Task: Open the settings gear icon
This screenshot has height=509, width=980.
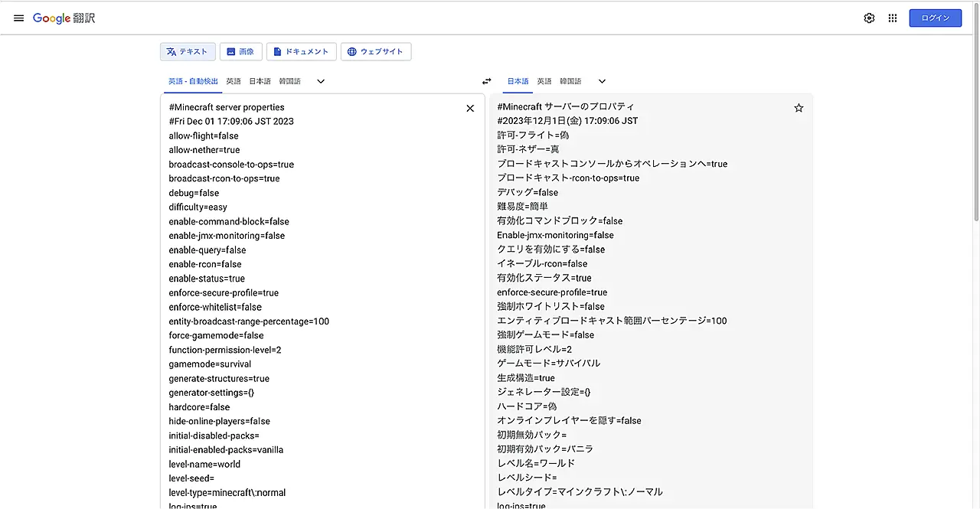Action: point(869,18)
